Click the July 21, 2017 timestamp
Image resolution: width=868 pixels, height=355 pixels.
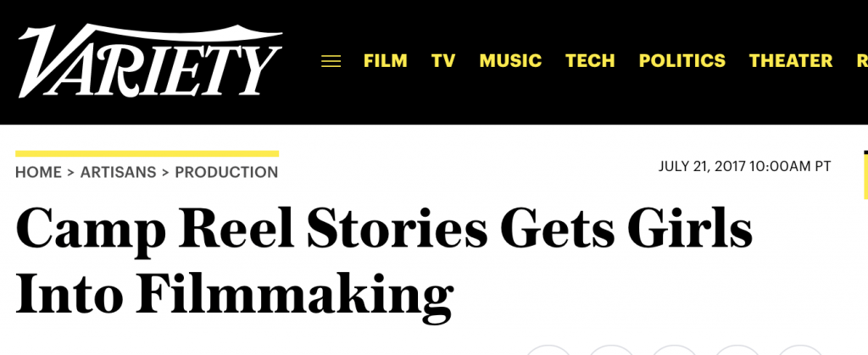click(x=744, y=166)
